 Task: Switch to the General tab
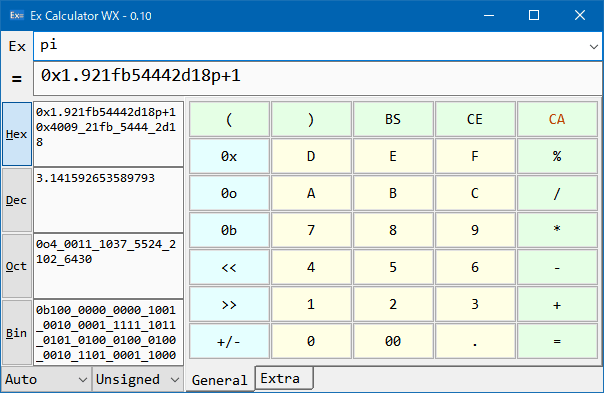point(220,380)
